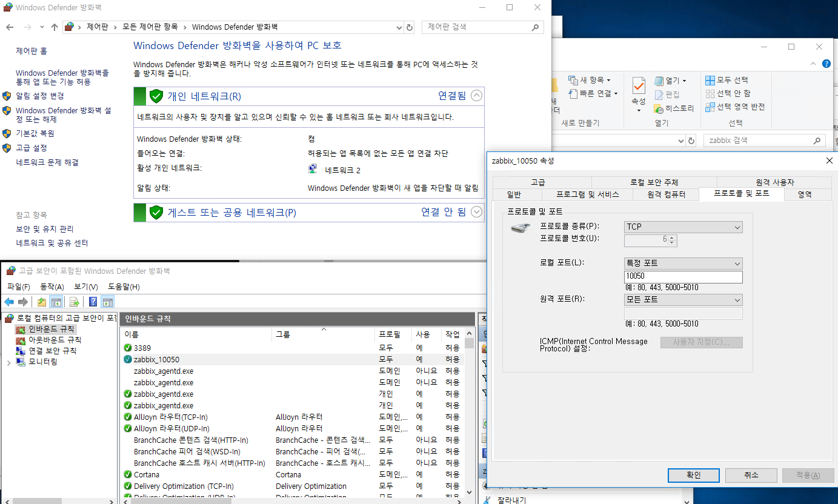Click the up arrow beside the Control Panel address bar
This screenshot has height=504, width=838.
55,27
